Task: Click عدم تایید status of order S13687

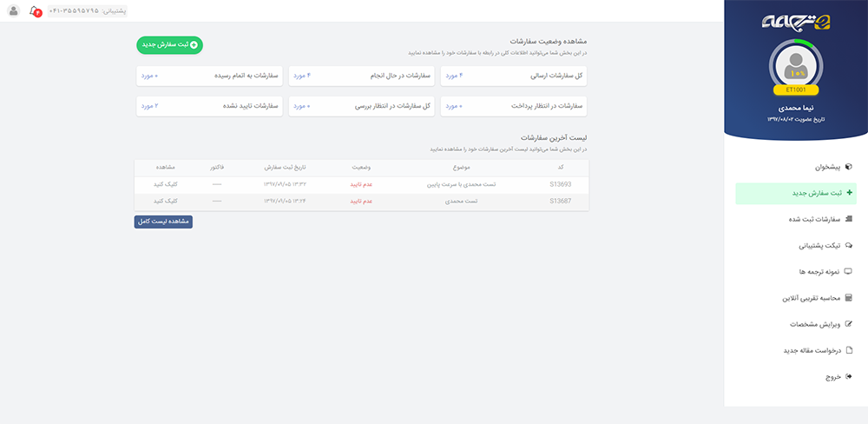Action: (x=361, y=201)
